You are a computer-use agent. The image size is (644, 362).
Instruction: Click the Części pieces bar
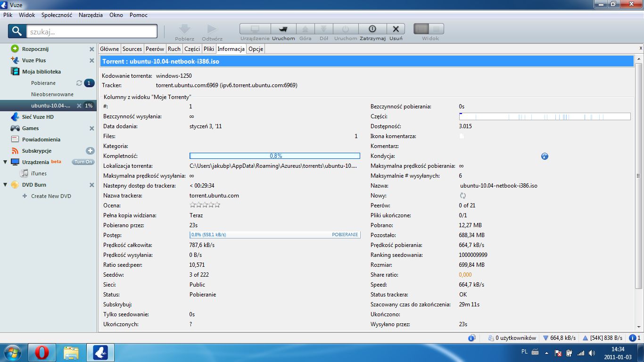[545, 116]
